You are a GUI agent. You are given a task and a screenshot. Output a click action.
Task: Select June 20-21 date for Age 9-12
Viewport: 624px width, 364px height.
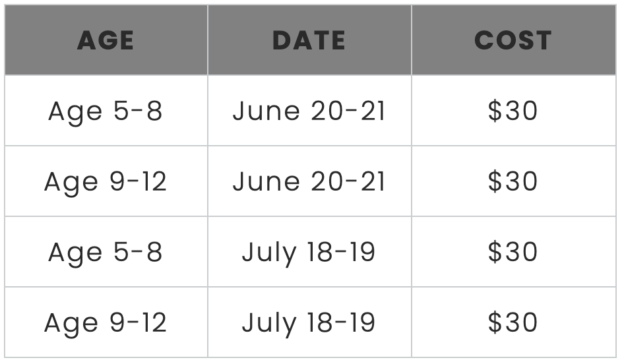[309, 181]
